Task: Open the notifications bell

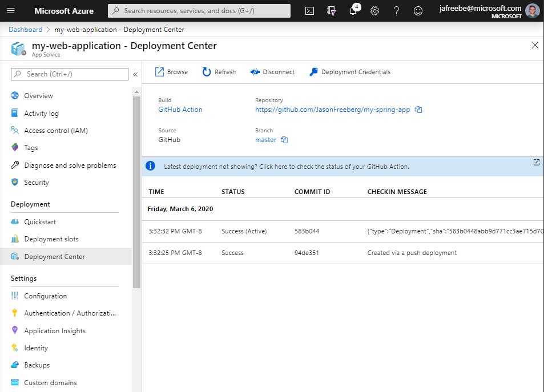Action: [353, 10]
